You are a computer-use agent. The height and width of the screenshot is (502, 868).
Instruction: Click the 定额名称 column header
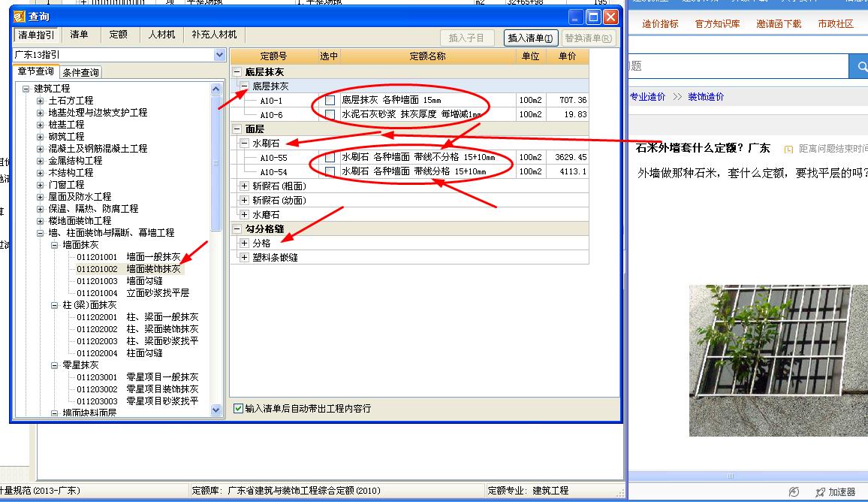[x=427, y=56]
